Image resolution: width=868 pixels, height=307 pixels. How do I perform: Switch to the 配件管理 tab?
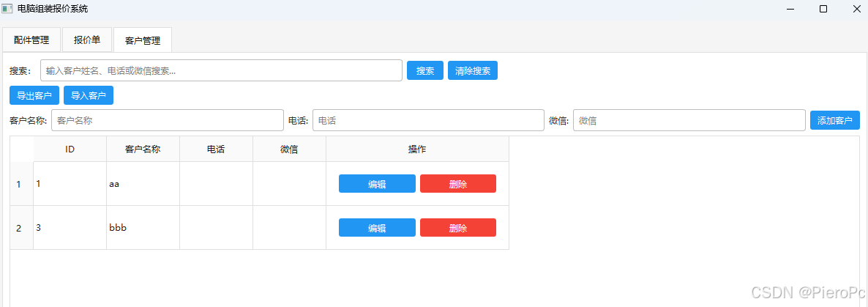click(31, 40)
